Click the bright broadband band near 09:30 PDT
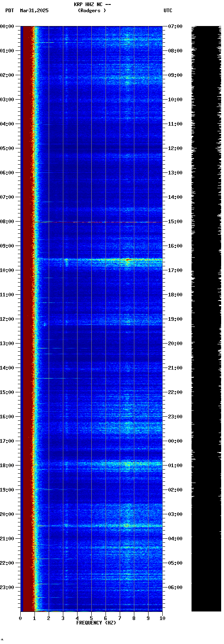The image size is (224, 644). [x=99, y=259]
